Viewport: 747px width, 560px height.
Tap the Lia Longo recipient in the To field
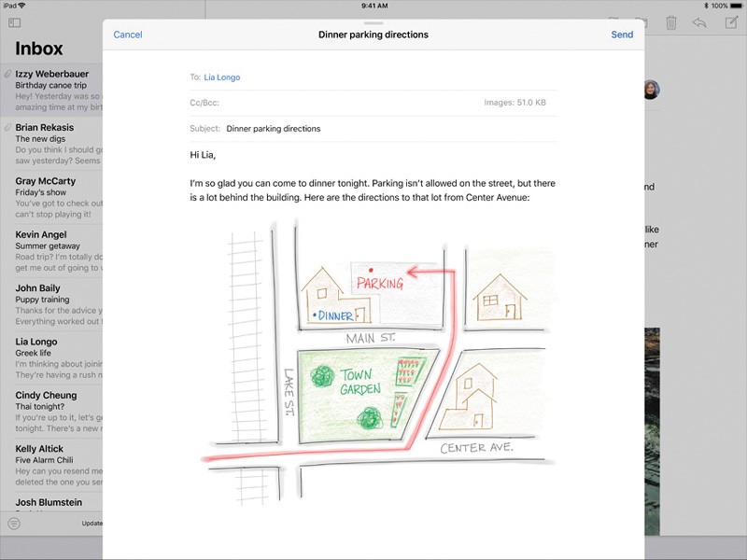click(222, 77)
